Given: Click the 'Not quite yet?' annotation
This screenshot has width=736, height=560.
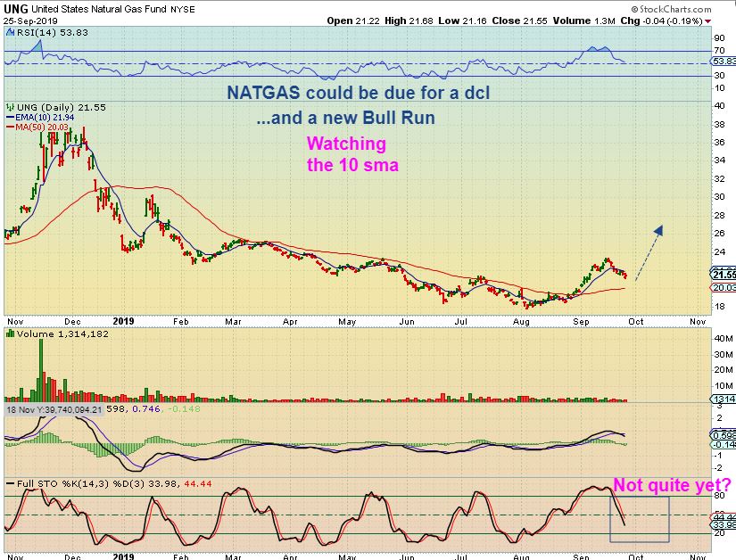Looking at the screenshot, I should [672, 485].
